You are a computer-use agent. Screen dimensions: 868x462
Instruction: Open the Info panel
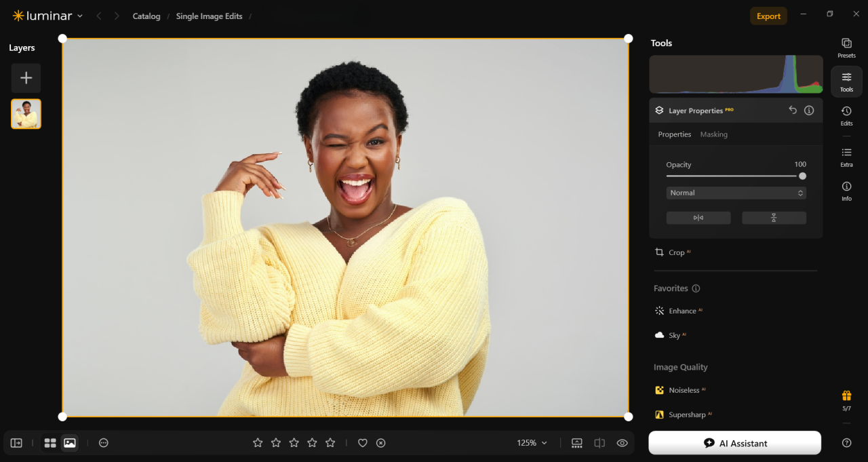click(x=846, y=191)
